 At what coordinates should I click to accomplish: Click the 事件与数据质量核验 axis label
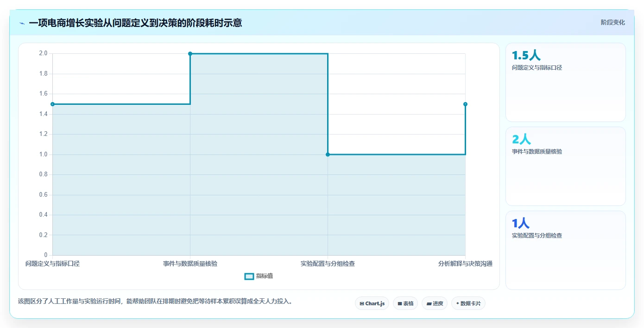pyautogui.click(x=190, y=264)
